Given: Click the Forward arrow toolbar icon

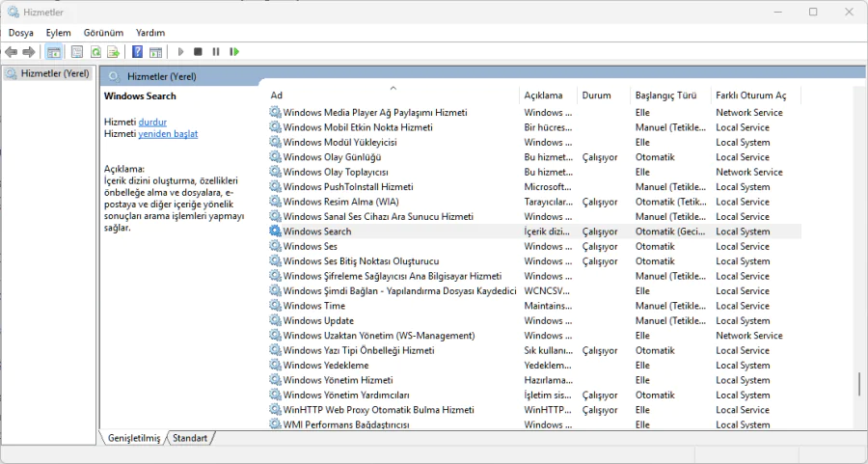Looking at the screenshot, I should click(x=29, y=52).
